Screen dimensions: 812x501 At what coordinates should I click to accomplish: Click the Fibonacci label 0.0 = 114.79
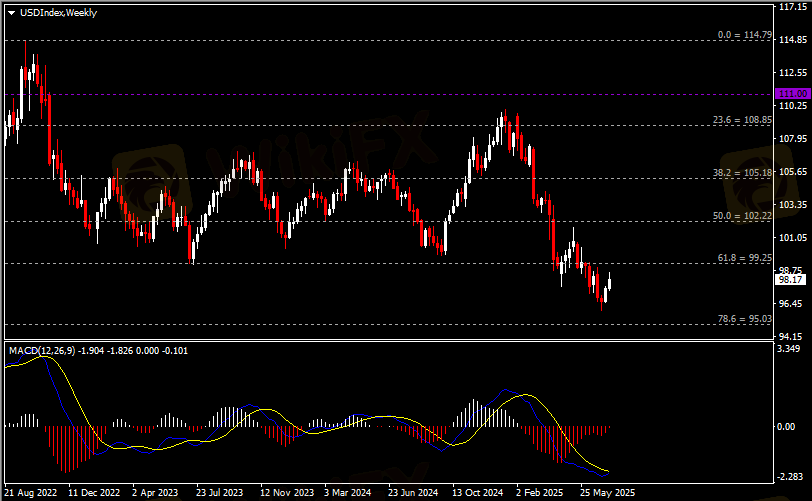click(x=745, y=35)
